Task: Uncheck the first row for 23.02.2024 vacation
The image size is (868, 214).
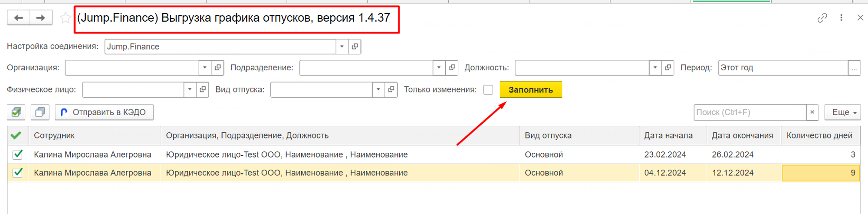Action: tap(18, 155)
